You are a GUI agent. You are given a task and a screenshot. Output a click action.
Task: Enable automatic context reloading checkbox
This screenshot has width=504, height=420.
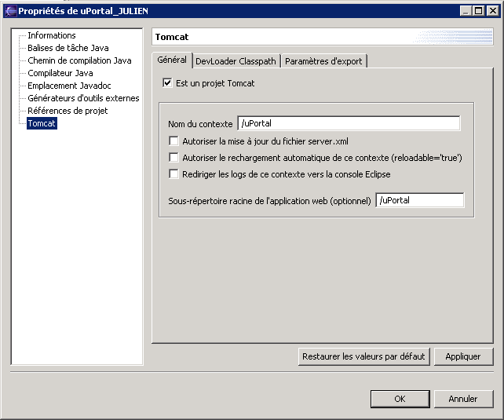[x=174, y=157]
